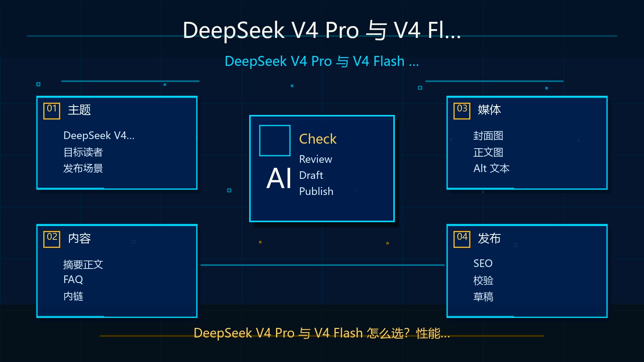644x362 pixels.
Task: Select the 摘要正文 item
Action: point(83,264)
